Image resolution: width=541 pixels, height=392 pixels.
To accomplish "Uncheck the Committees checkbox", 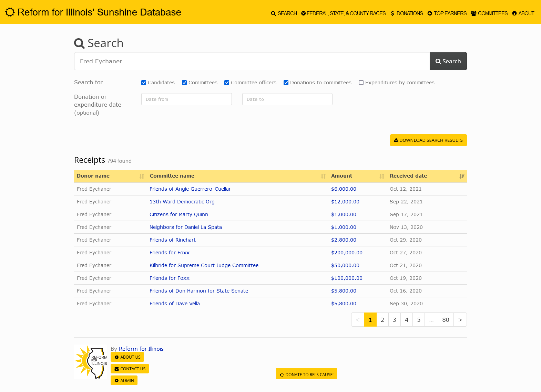I will click(x=184, y=83).
